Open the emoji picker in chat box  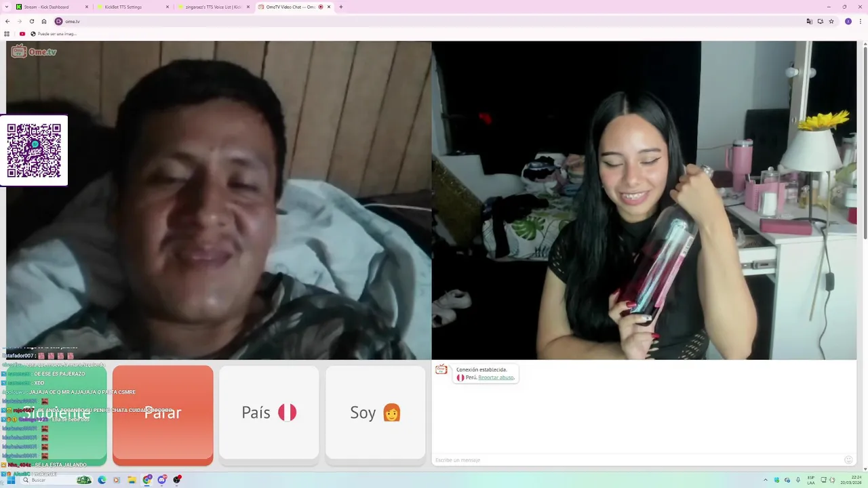point(848,460)
